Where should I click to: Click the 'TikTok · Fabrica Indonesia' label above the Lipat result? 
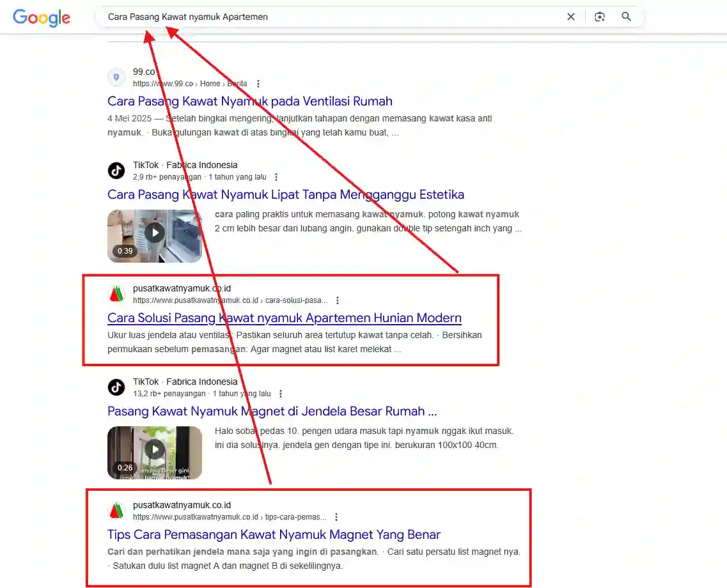(185, 165)
